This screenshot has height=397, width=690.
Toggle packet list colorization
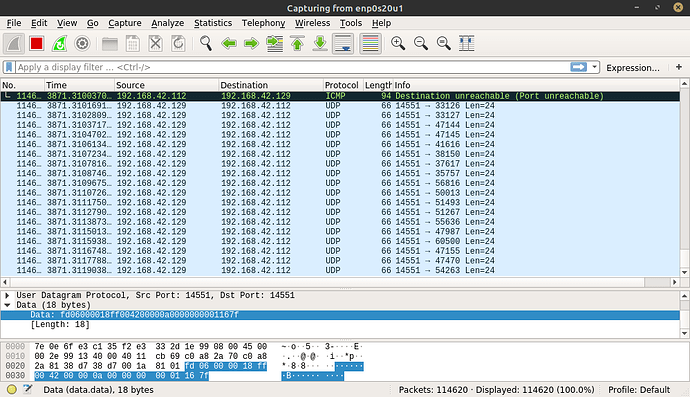tap(371, 44)
